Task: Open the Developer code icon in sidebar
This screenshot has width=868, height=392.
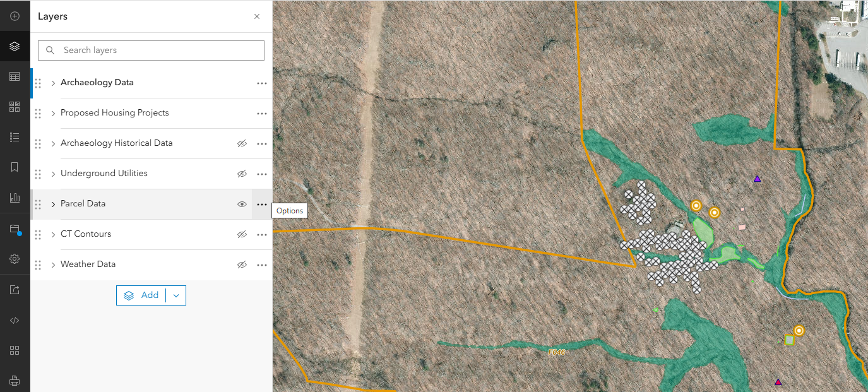Action: [15, 319]
